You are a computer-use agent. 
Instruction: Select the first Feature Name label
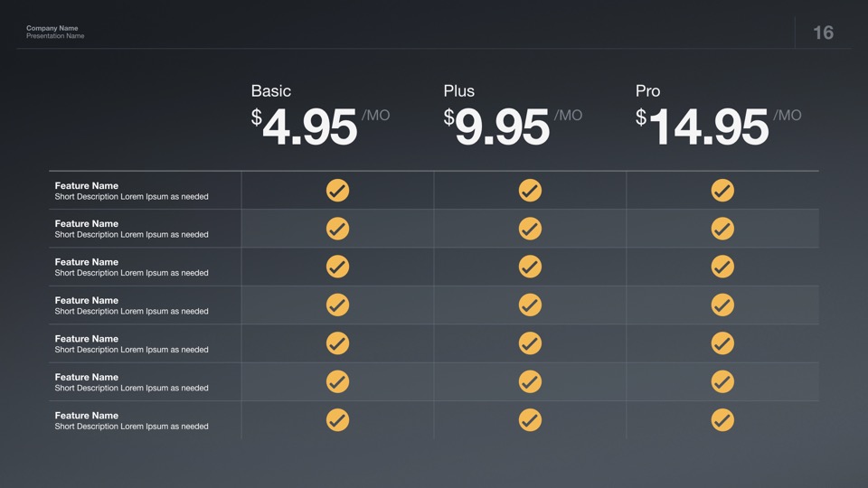[x=87, y=185]
